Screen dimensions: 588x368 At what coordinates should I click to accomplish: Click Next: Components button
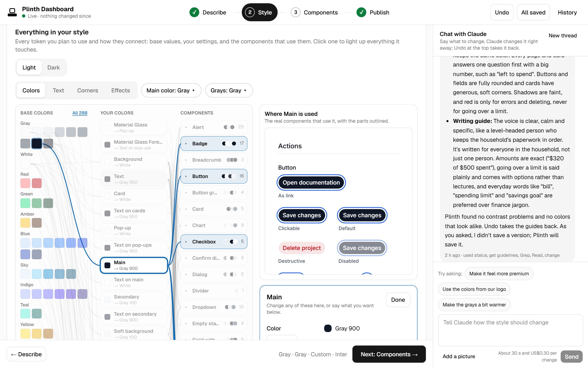(389, 354)
